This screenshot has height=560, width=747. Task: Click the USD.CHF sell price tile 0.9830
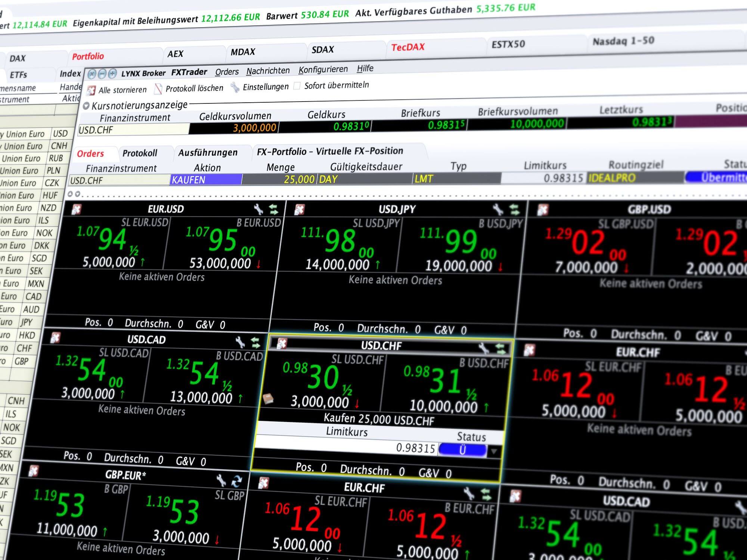pos(317,377)
